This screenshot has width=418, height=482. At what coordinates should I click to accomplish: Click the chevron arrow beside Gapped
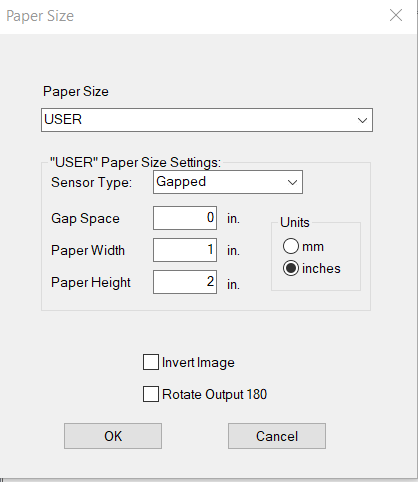(x=292, y=182)
